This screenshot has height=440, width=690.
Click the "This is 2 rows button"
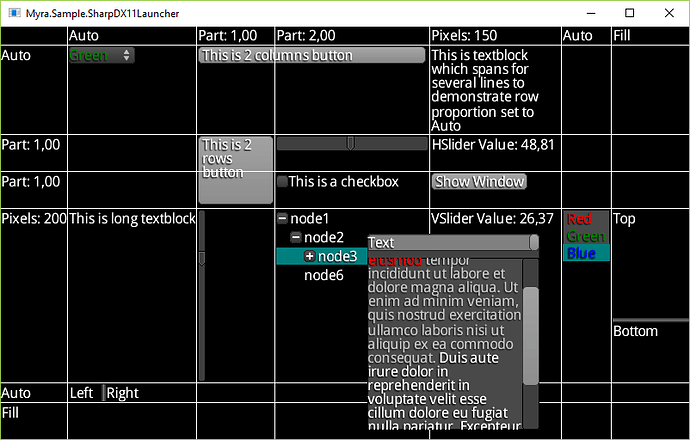[x=235, y=170]
